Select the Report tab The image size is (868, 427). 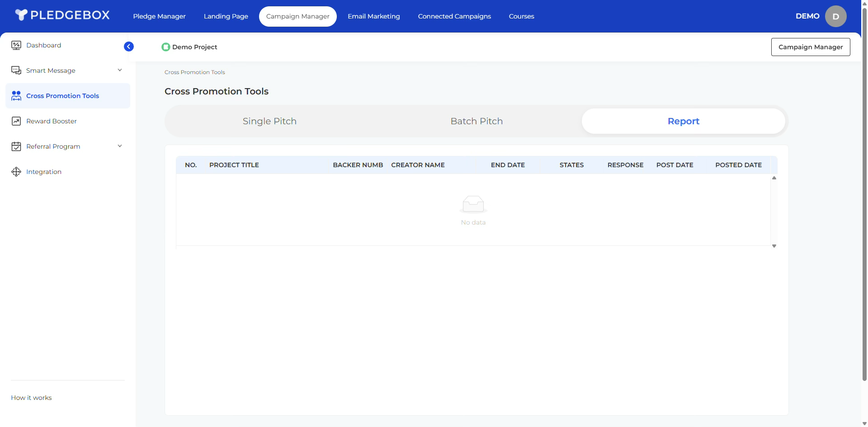pyautogui.click(x=684, y=121)
